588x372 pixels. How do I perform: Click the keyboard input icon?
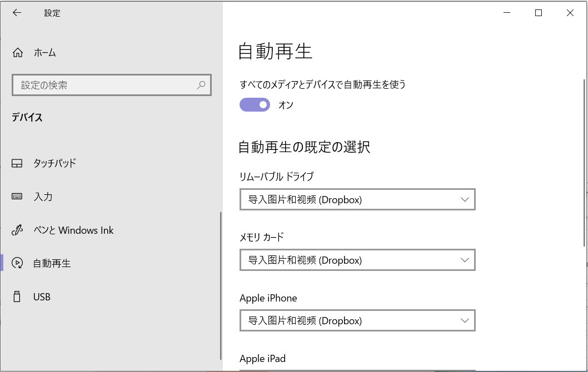17,197
